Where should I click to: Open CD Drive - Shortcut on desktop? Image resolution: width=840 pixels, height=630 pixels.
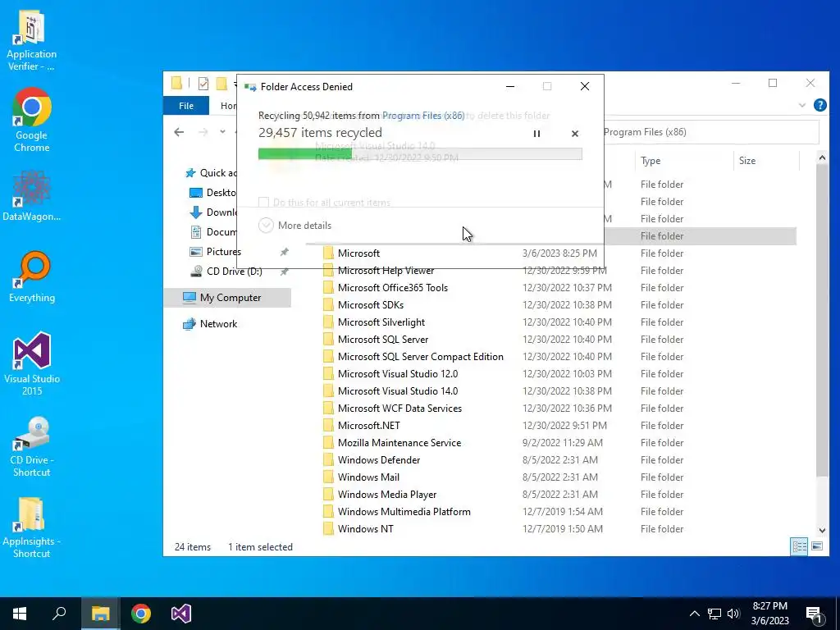click(31, 447)
